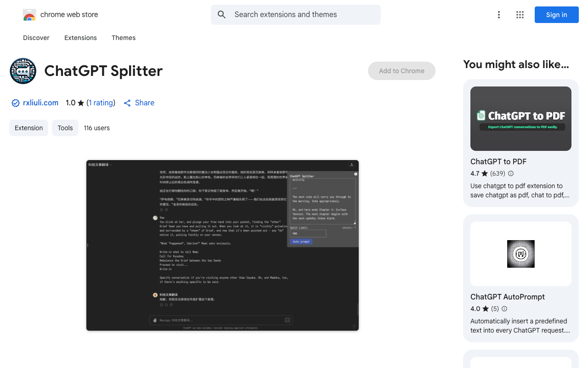Click the ChatGPT Splitter extension logo
Viewport: 588px width, 368px height.
pos(23,71)
